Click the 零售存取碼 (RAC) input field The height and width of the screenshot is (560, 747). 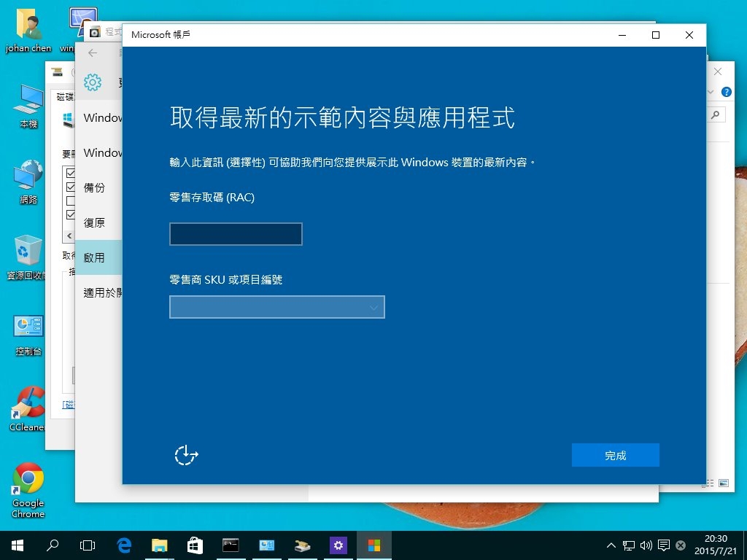(236, 234)
